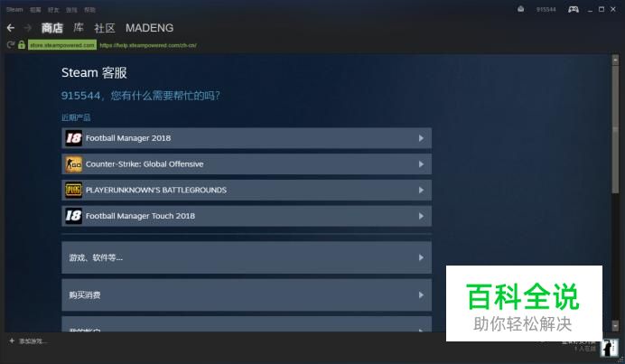This screenshot has width=625, height=364.
Task: Open the 915544 account dropdown
Action: tap(546, 9)
